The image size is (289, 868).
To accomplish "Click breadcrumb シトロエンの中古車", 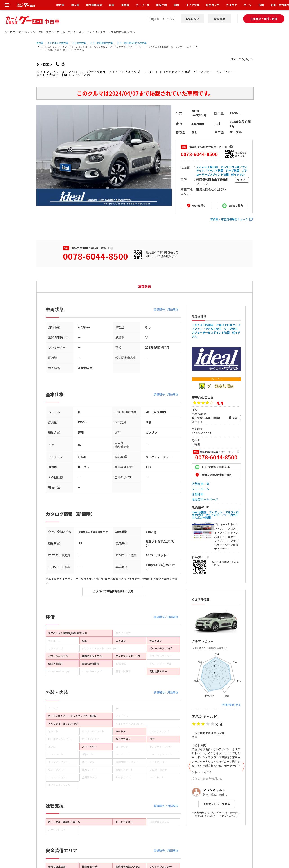I will click(x=58, y=43).
